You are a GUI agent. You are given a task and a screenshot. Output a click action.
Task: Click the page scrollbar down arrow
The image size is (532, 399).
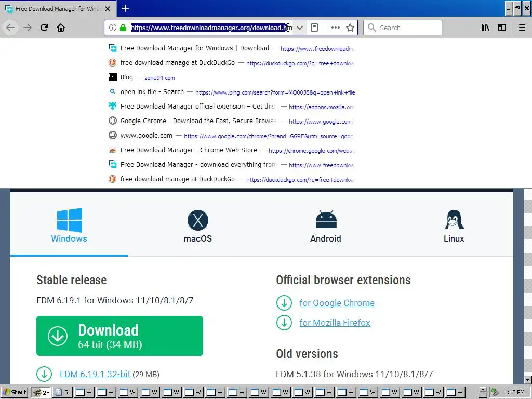pyautogui.click(x=528, y=380)
